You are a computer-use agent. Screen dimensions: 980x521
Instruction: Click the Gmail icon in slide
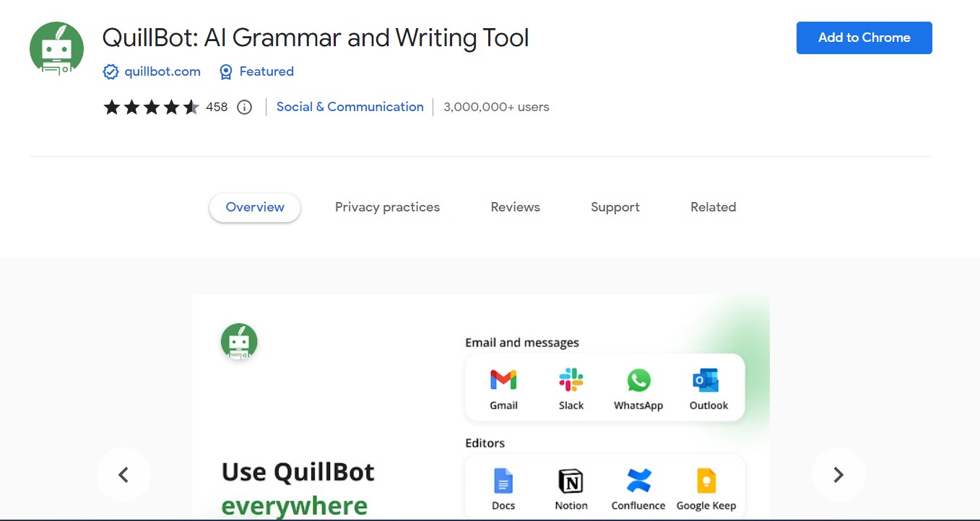pos(503,380)
